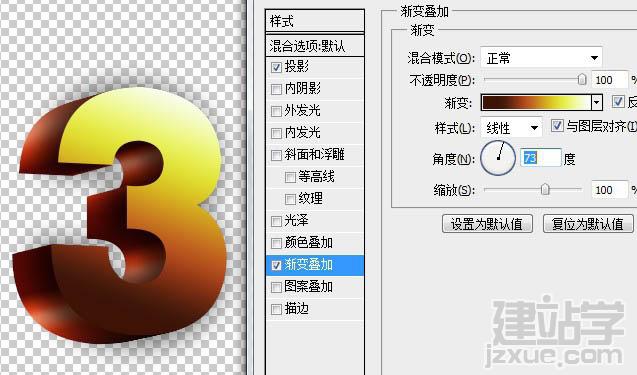Click the 缩放 scale slider handle

[x=545, y=189]
